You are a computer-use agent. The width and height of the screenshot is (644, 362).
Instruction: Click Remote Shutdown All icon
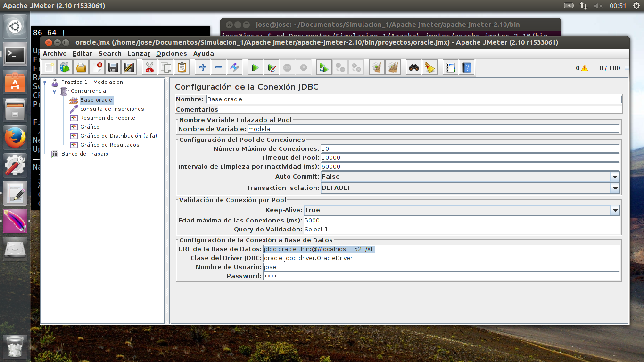click(356, 68)
